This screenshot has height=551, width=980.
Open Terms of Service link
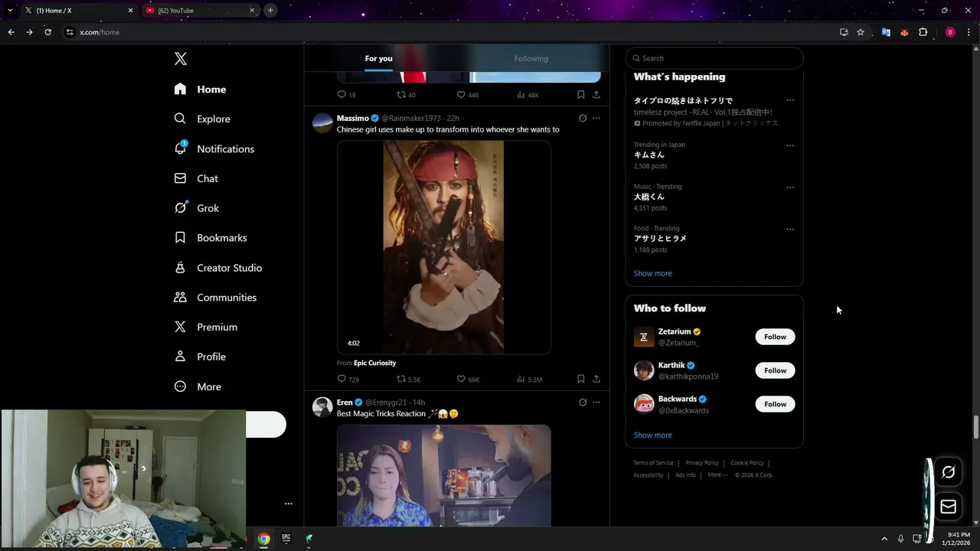[653, 463]
